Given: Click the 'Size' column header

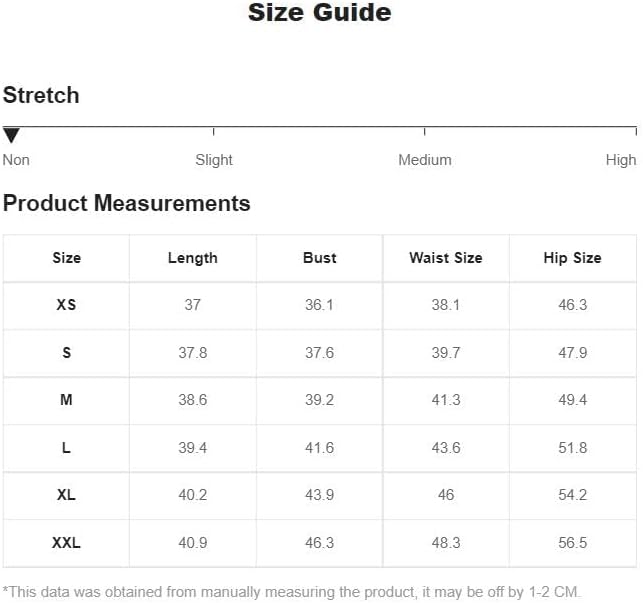Looking at the screenshot, I should point(66,258).
